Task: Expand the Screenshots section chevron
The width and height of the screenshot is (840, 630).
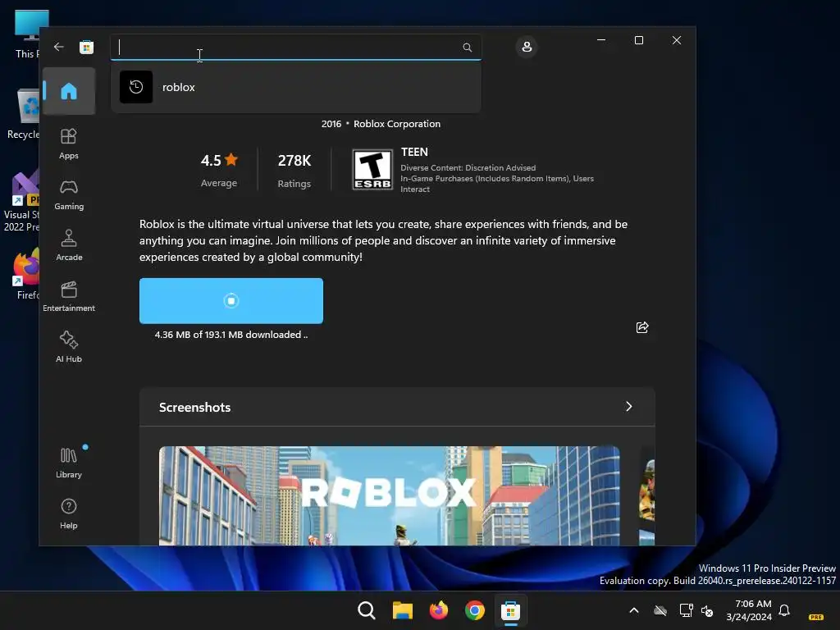Action: point(629,407)
